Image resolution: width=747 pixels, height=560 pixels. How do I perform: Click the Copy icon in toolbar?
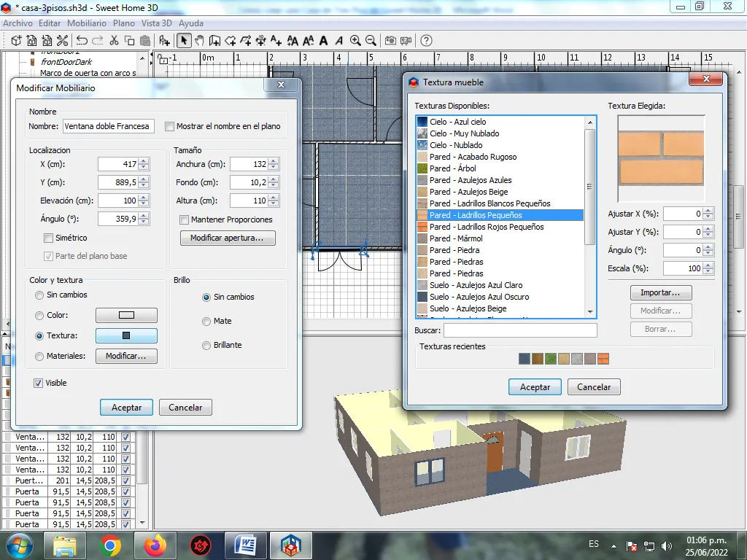point(129,41)
